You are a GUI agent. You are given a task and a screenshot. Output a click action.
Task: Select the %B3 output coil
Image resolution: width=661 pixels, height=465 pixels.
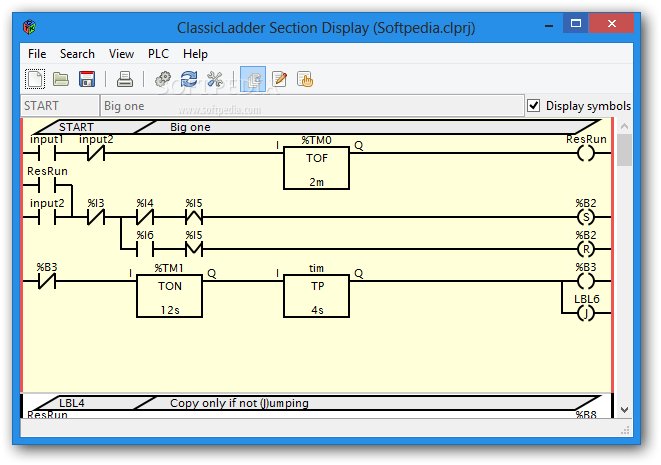click(x=586, y=281)
